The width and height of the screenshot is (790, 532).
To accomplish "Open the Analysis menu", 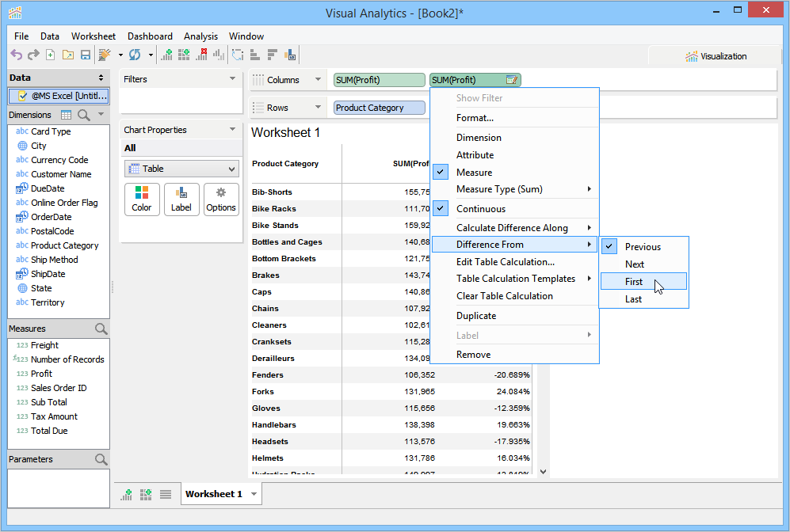I will 200,36.
